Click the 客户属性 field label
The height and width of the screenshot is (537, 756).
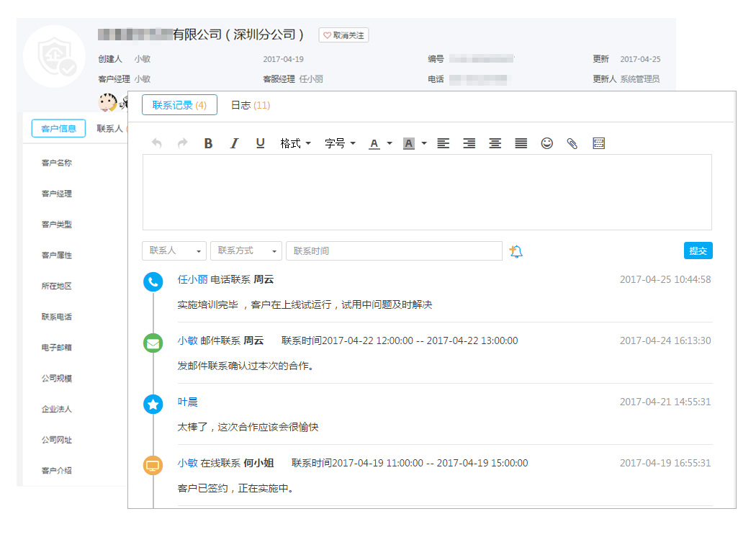tap(56, 256)
